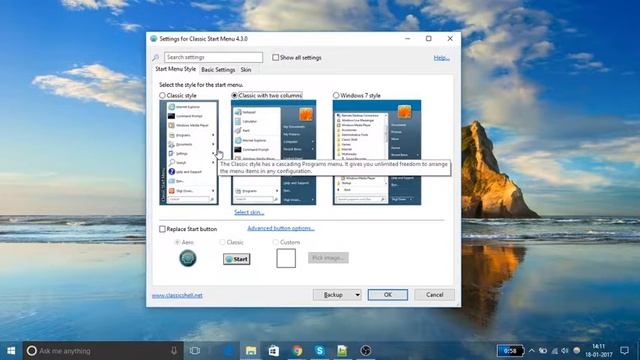
Task: Close the Classic Start Menu settings window
Action: (x=450, y=38)
